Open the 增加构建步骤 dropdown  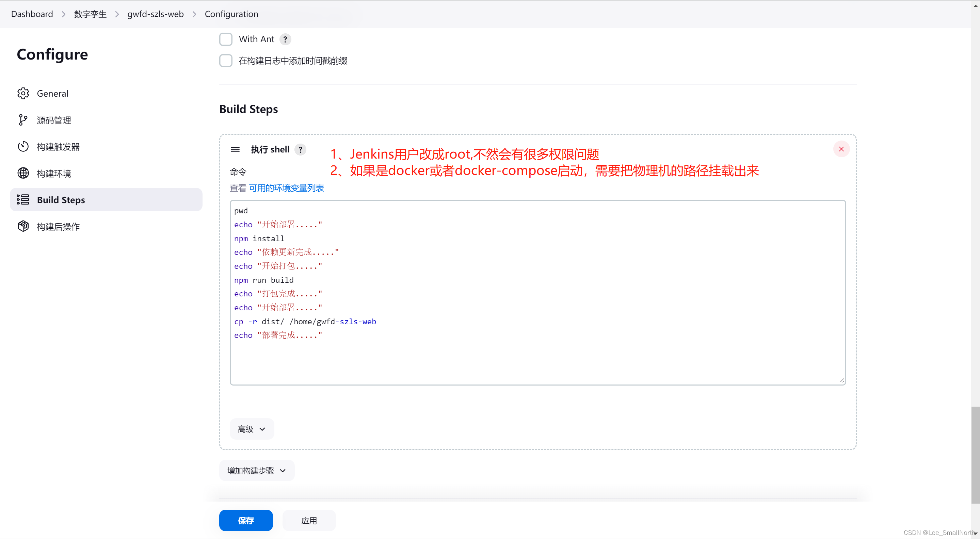(256, 471)
